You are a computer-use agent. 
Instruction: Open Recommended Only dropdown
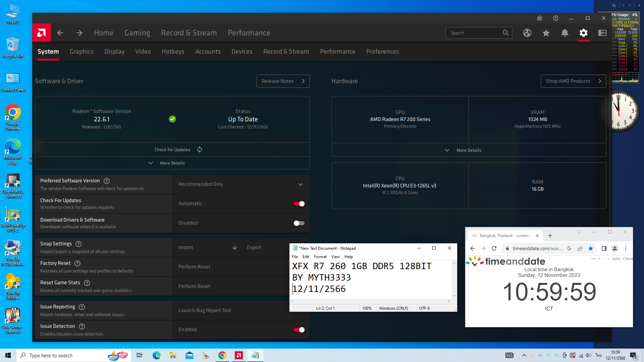click(241, 184)
